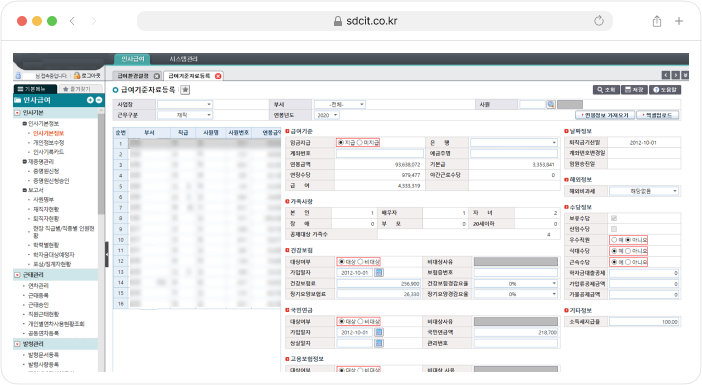Open the 근무구분 dropdown showing 재직
Screen dimensions: 702x385
pos(185,115)
